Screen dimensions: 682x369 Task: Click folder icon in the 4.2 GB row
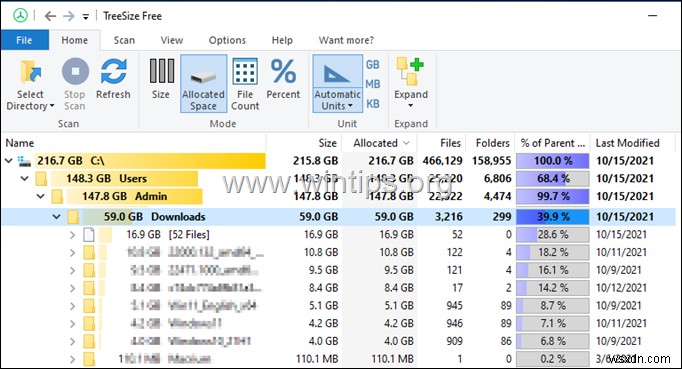[x=89, y=323]
